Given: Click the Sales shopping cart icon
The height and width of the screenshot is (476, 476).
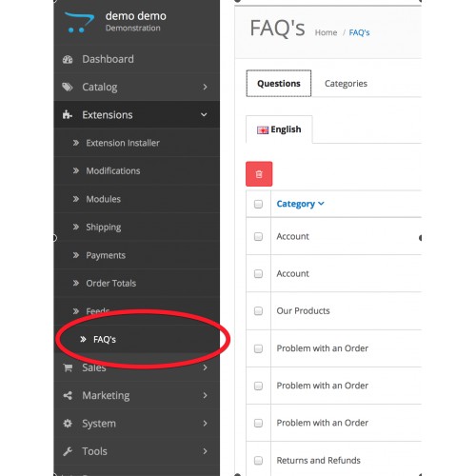Looking at the screenshot, I should click(68, 367).
